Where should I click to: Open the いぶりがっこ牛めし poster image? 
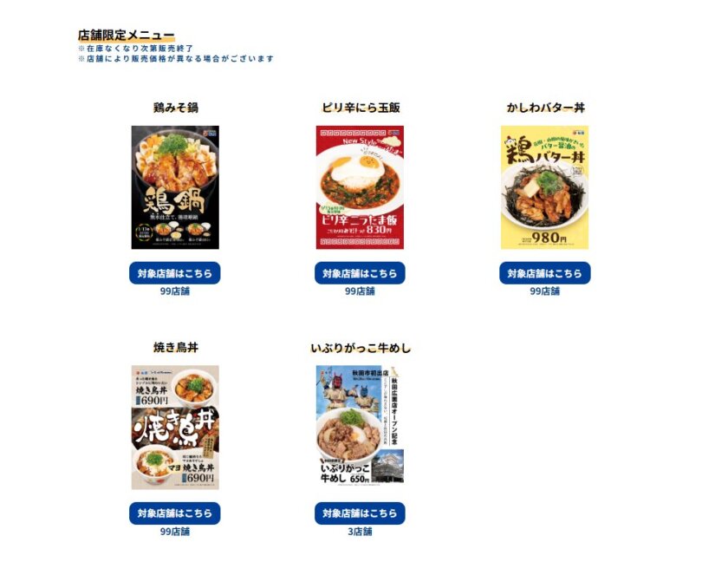coord(360,426)
